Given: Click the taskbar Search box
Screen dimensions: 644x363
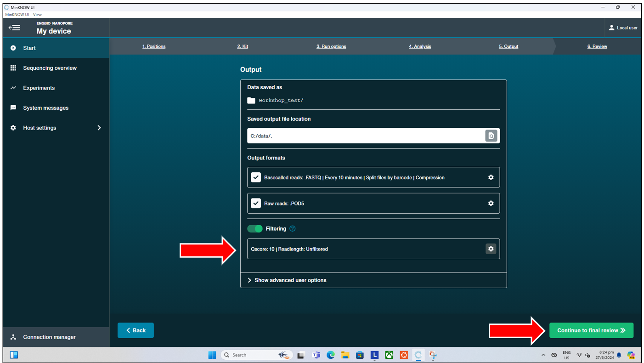Looking at the screenshot, I should point(256,355).
